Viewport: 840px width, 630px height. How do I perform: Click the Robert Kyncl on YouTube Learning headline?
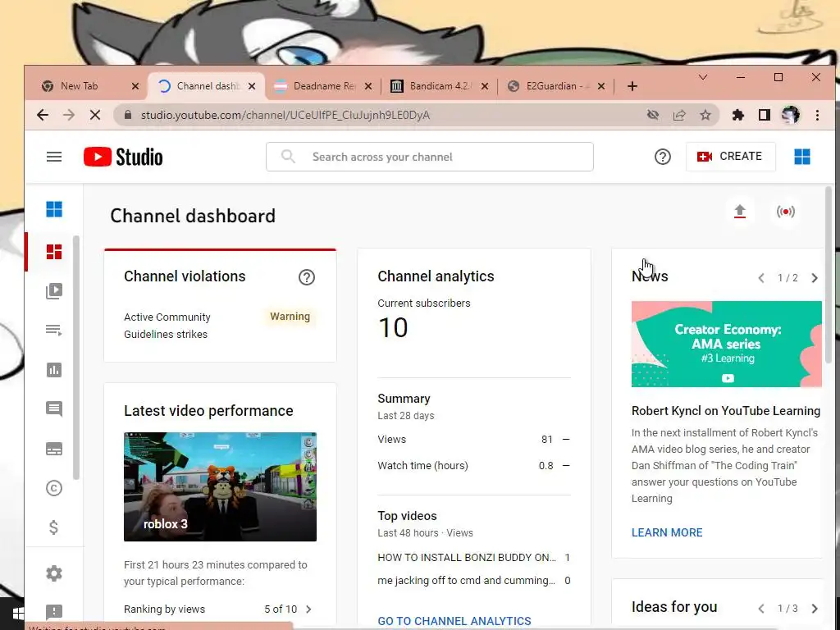click(x=726, y=411)
